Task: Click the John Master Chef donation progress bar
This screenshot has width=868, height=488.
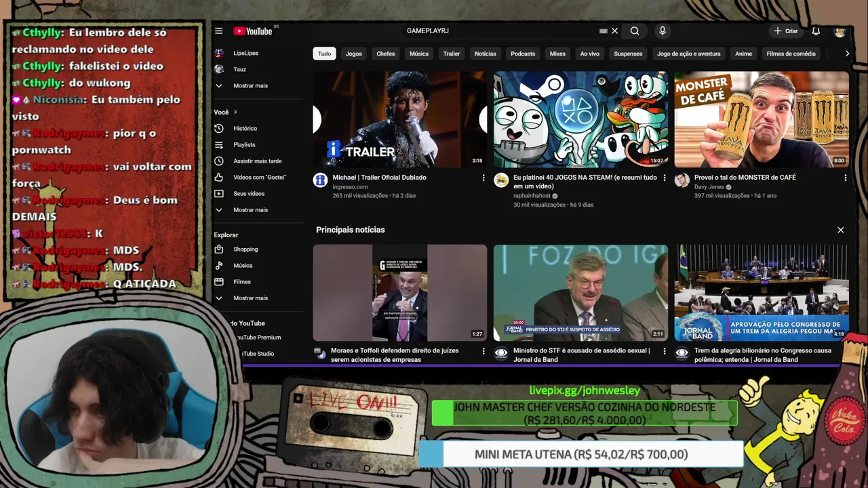Action: pyautogui.click(x=585, y=413)
